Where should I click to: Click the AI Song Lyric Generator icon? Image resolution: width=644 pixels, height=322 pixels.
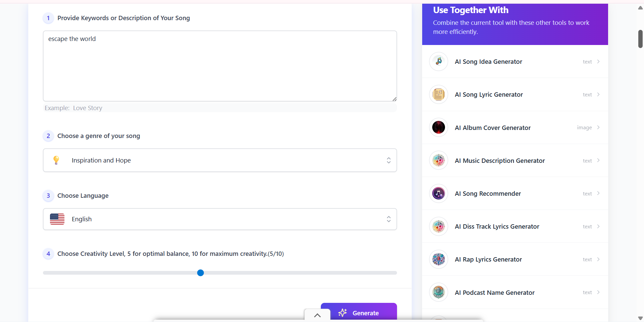439,94
